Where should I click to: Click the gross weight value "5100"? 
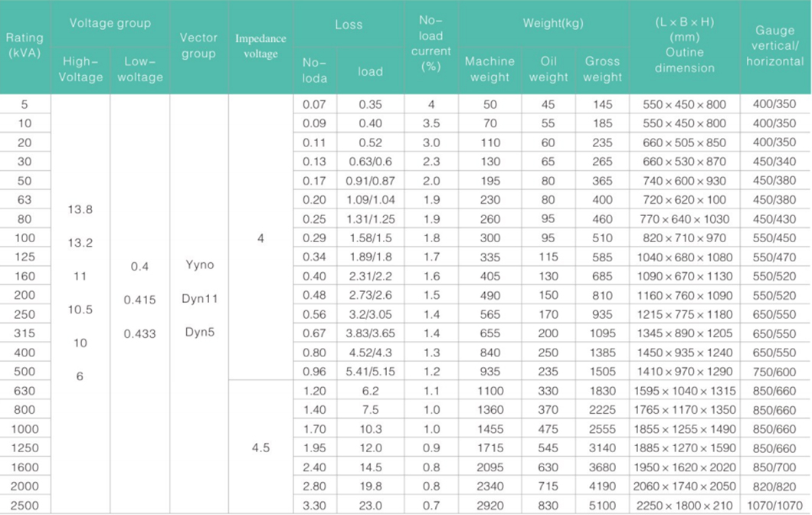pyautogui.click(x=602, y=505)
